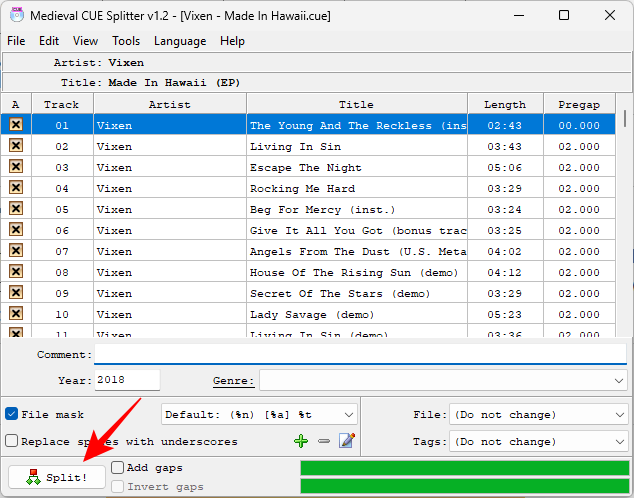
Task: Uncheck track 01 checkbox
Action: tap(16, 124)
